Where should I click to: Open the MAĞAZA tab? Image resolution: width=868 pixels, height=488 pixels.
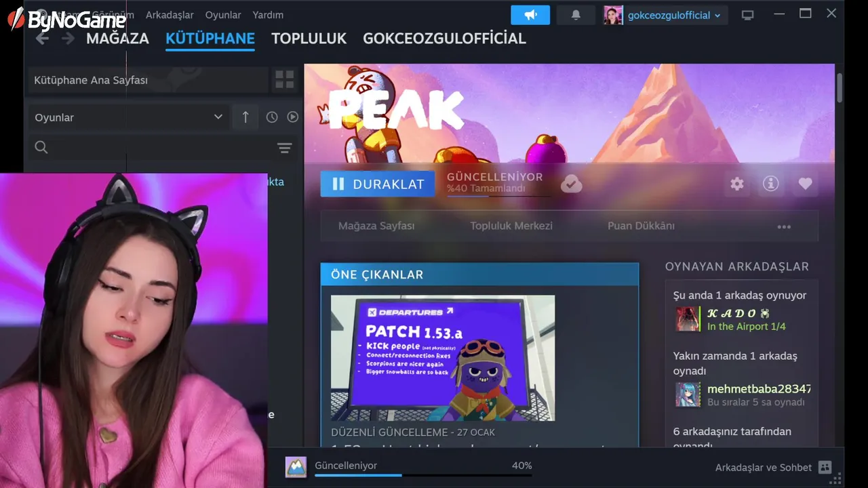click(x=117, y=39)
